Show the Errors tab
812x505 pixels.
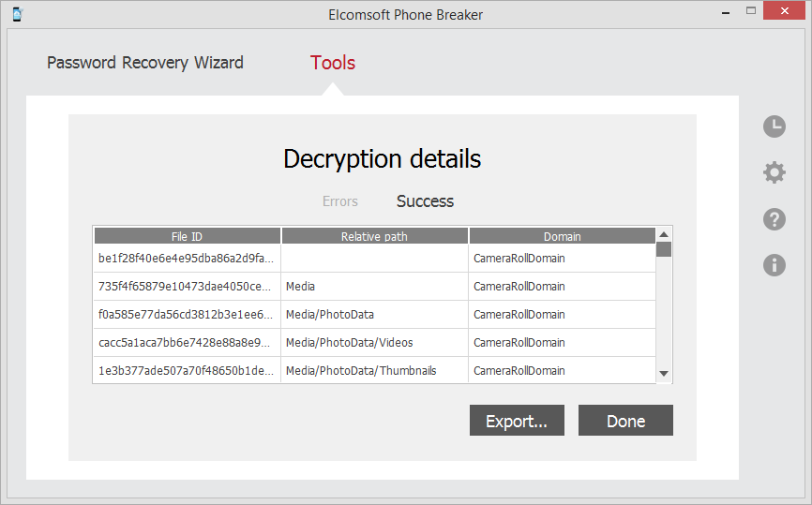[x=340, y=201]
